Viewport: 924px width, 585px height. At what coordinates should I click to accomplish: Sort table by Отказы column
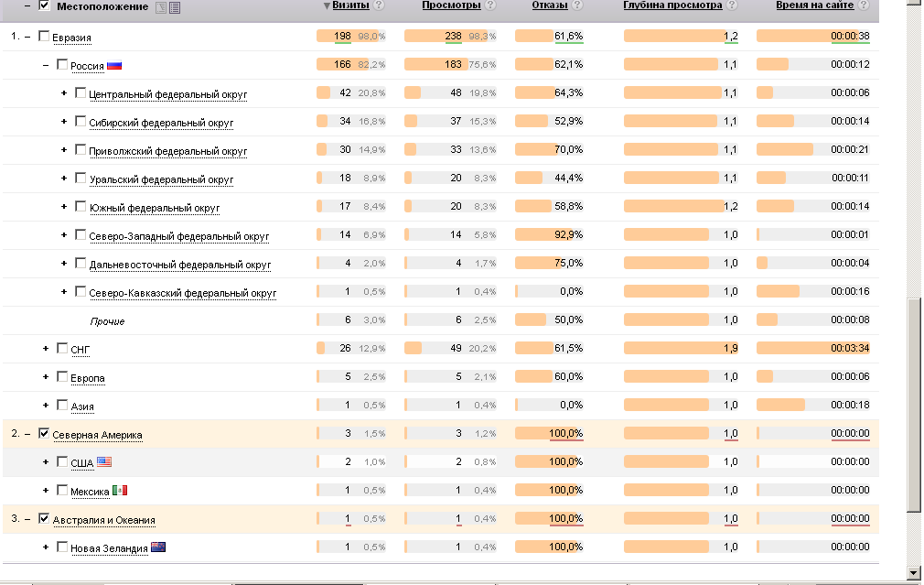549,5
